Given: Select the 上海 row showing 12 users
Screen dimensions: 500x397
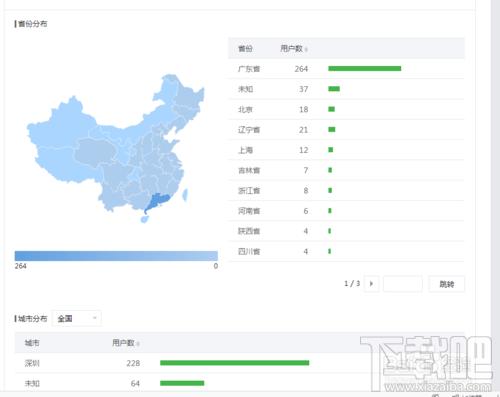Looking at the screenshot, I should (x=346, y=150).
